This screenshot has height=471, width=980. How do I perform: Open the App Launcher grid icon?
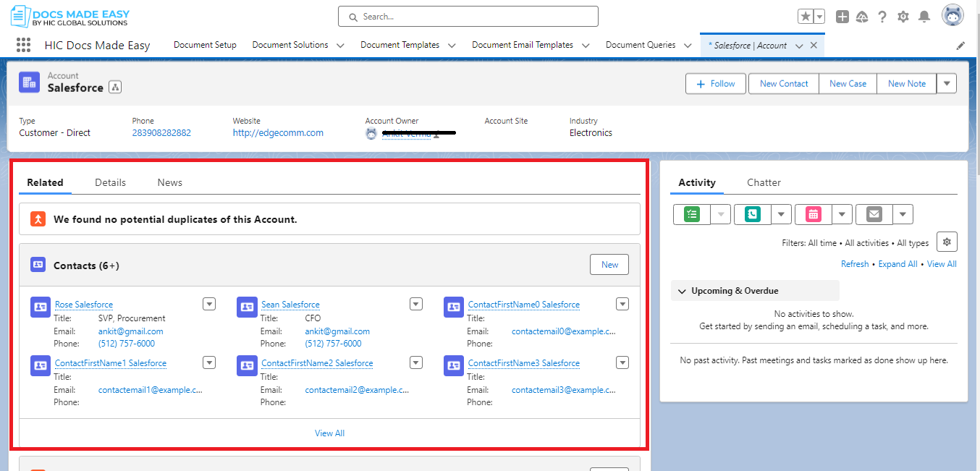pyautogui.click(x=23, y=45)
